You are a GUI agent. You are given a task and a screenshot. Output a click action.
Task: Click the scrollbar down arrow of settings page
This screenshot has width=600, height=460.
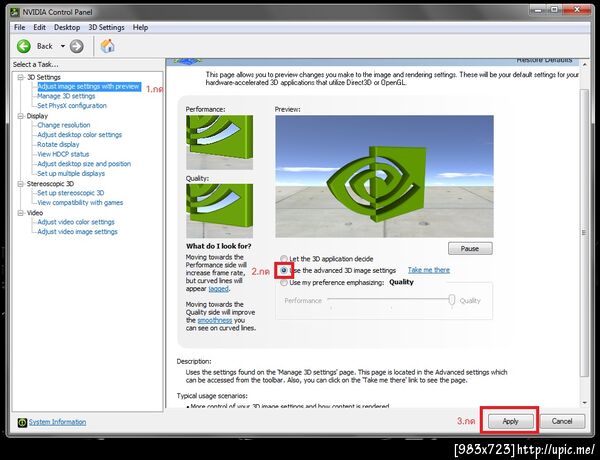584,403
